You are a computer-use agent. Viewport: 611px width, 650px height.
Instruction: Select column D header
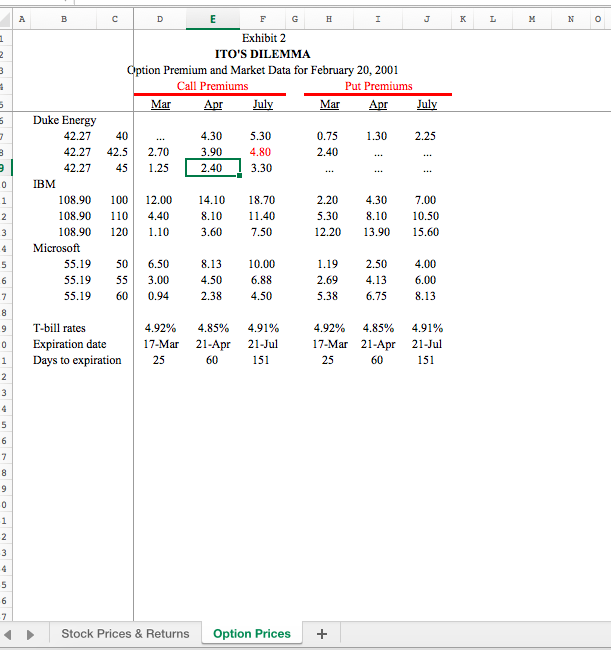click(160, 19)
